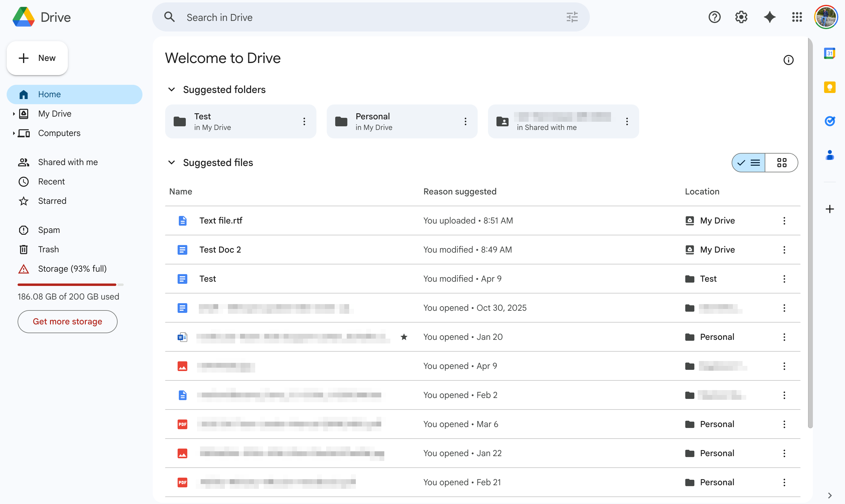The image size is (845, 504).
Task: Switch to the Shared with me view
Action: tap(67, 162)
